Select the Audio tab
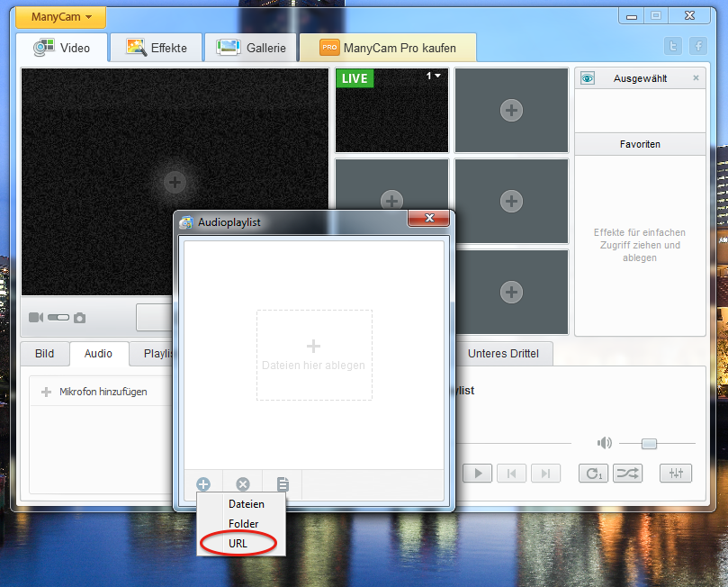This screenshot has width=728, height=587. tap(98, 354)
